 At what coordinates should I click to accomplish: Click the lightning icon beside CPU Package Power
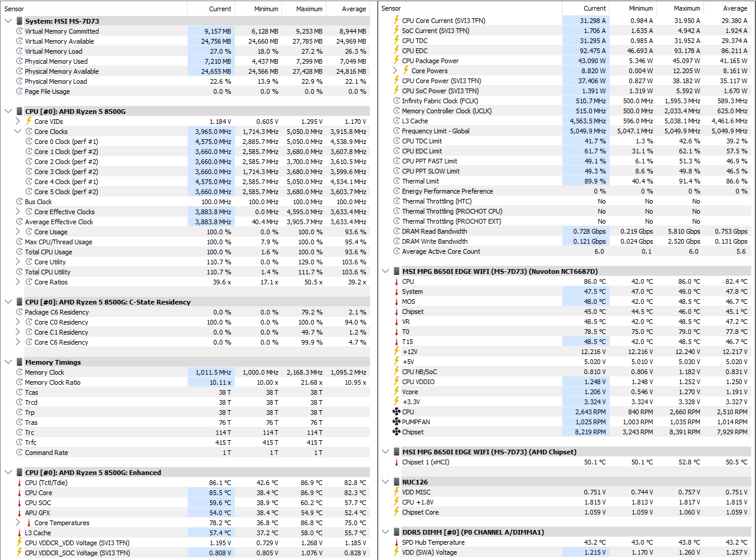click(x=396, y=61)
